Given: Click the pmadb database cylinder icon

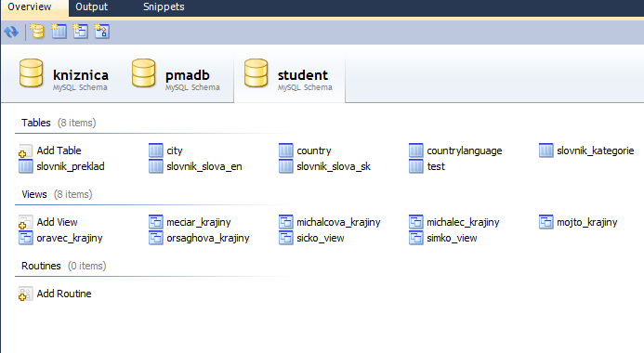Looking at the screenshot, I should click(x=144, y=73).
